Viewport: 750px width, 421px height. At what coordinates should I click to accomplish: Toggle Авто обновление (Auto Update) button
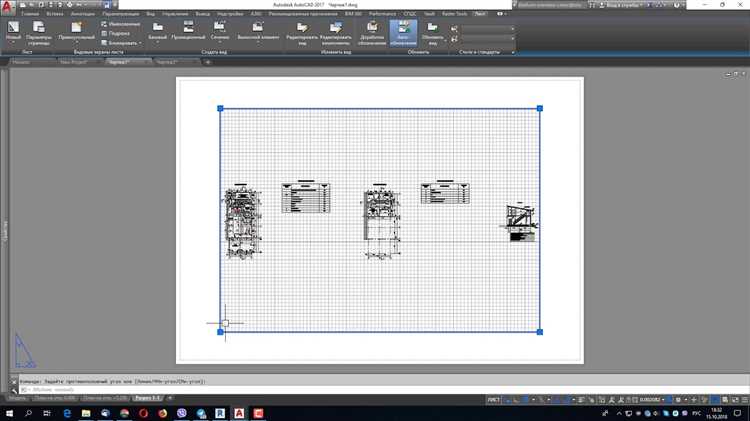point(403,33)
